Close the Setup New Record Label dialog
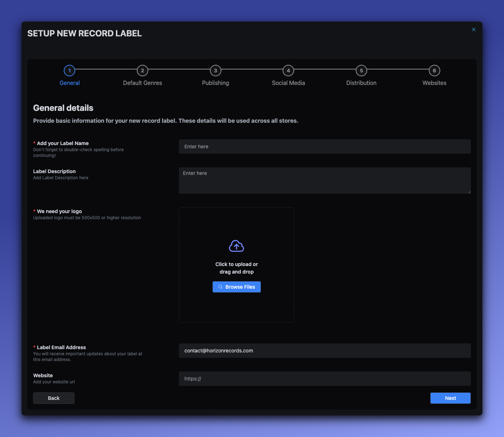Image resolution: width=504 pixels, height=437 pixels. [x=474, y=30]
